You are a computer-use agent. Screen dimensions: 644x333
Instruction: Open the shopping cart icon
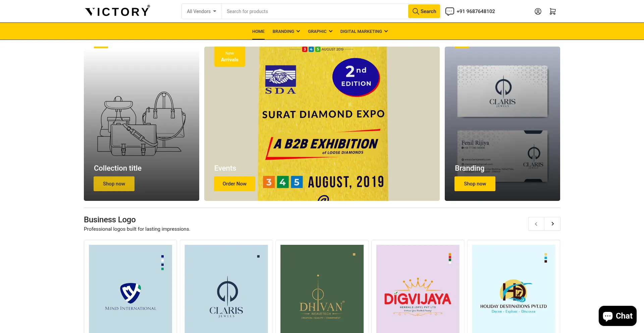pyautogui.click(x=552, y=11)
